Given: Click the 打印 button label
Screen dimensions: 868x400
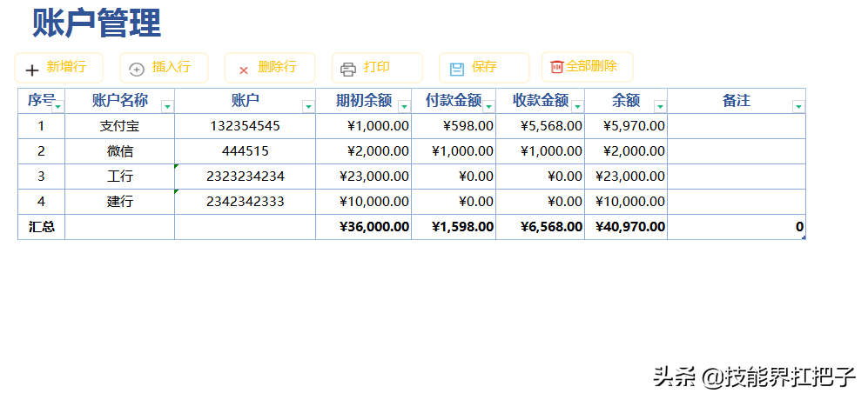Looking at the screenshot, I should 376,67.
